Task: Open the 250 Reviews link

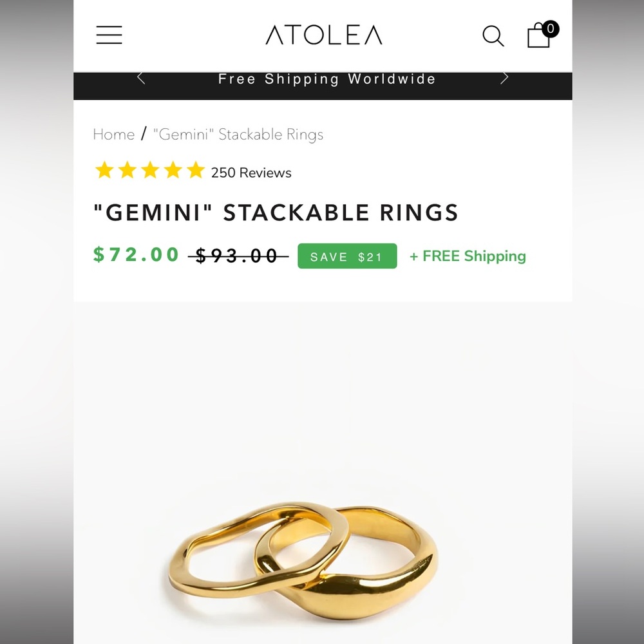Action: (251, 173)
